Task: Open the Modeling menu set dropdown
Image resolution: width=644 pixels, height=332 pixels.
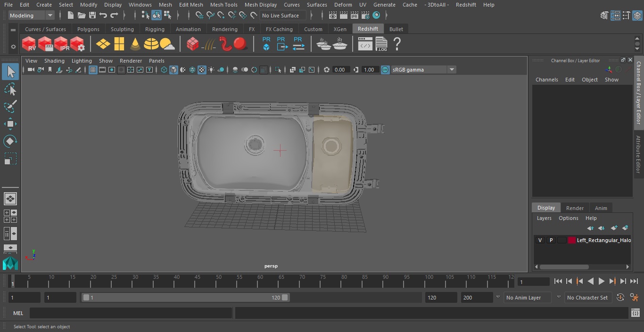Action: tap(31, 16)
